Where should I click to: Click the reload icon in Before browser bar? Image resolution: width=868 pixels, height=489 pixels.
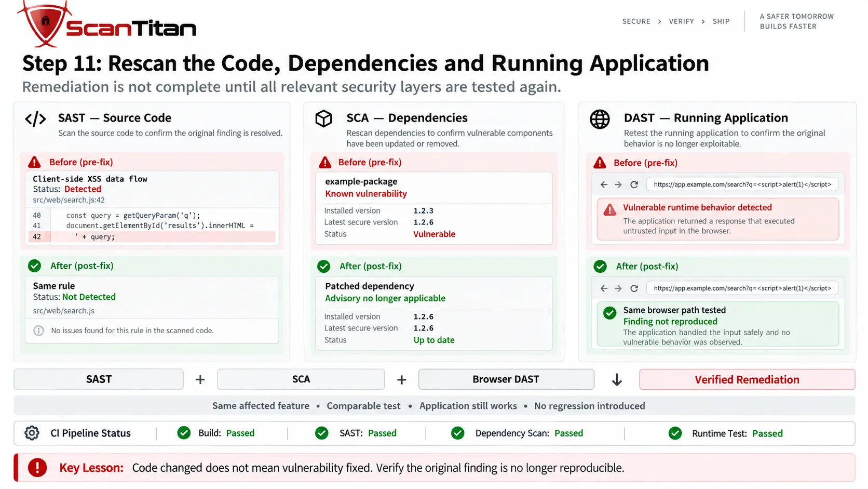point(634,184)
